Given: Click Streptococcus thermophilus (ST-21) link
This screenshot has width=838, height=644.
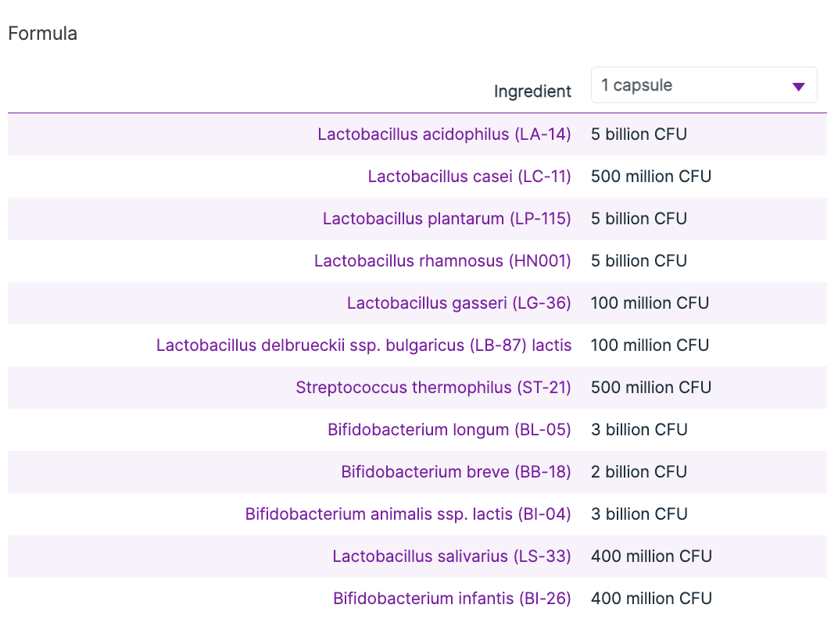Looking at the screenshot, I should tap(433, 388).
